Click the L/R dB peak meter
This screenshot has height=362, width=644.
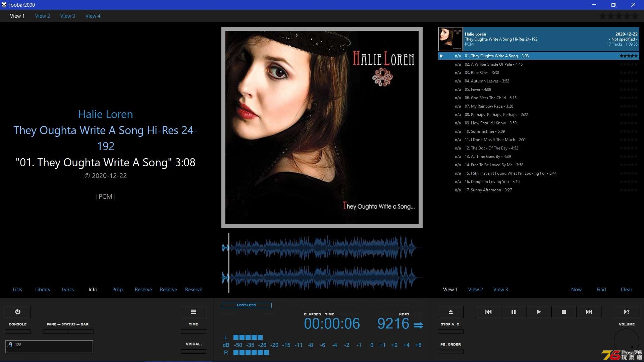coord(322,345)
